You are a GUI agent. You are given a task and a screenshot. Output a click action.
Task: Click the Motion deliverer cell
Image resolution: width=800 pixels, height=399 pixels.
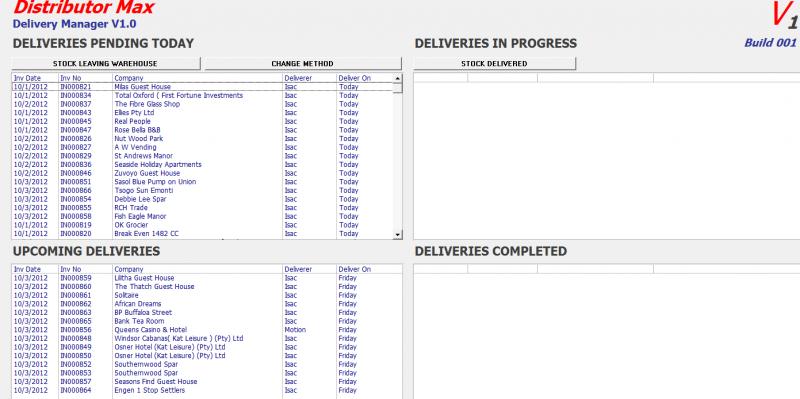(x=295, y=330)
